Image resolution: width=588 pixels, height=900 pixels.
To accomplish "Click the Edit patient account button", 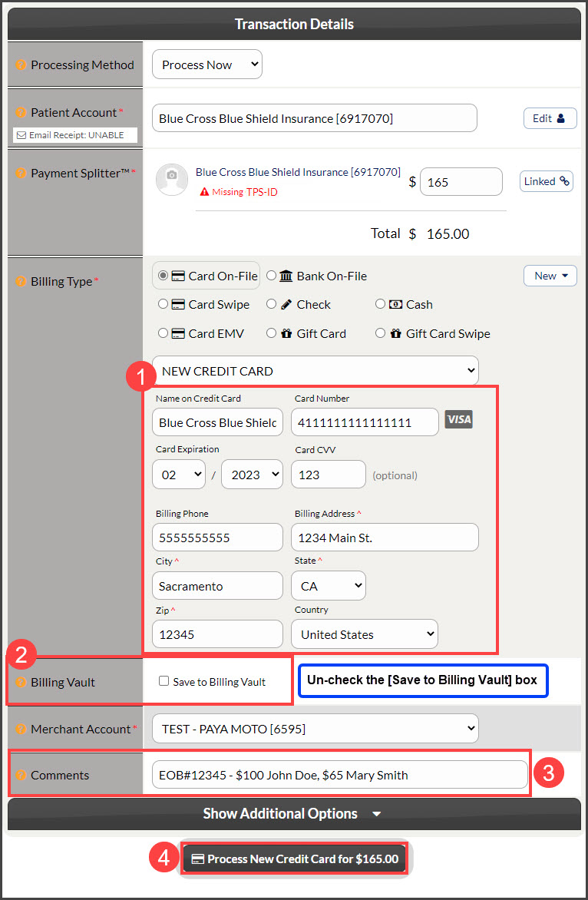I will pyautogui.click(x=550, y=119).
